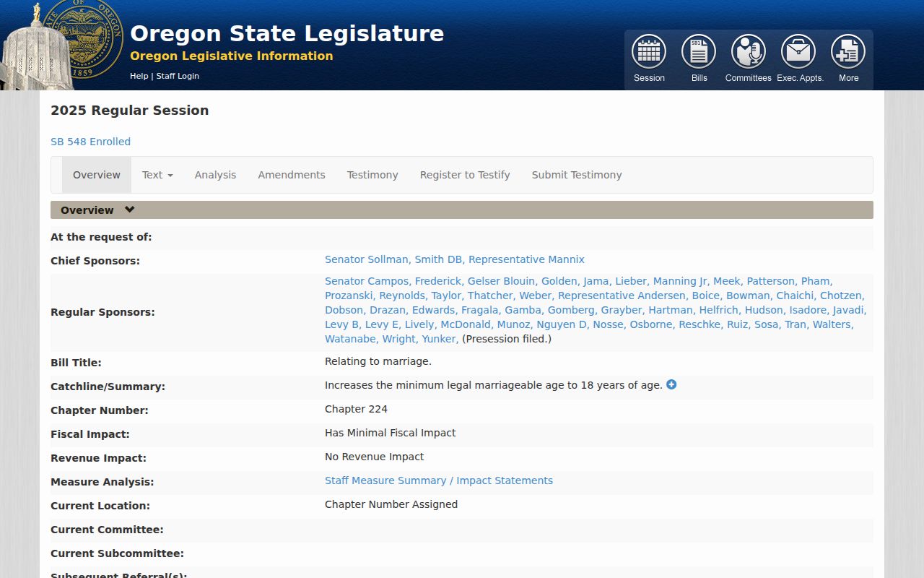Image resolution: width=924 pixels, height=578 pixels.
Task: Open the Session calendar icon
Action: (x=649, y=52)
